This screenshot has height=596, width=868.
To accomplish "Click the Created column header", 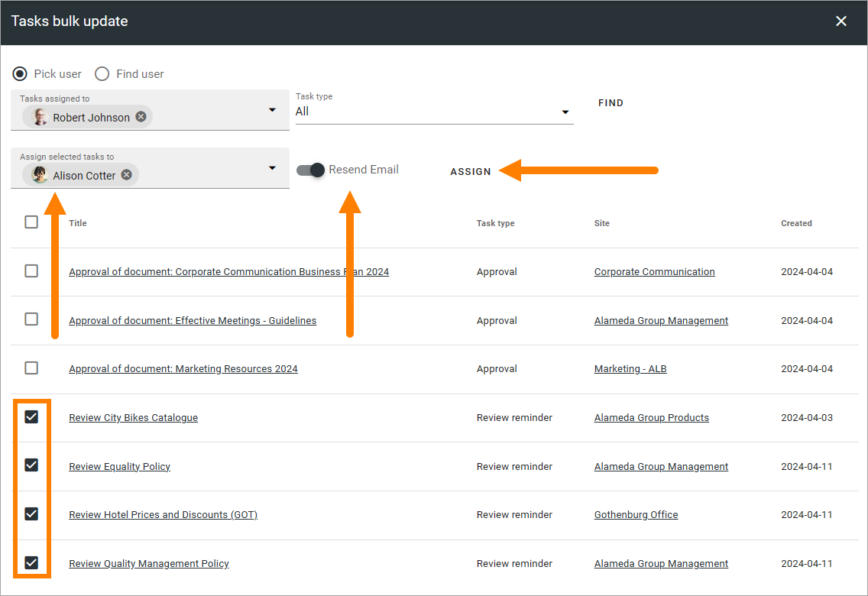I will coord(796,223).
